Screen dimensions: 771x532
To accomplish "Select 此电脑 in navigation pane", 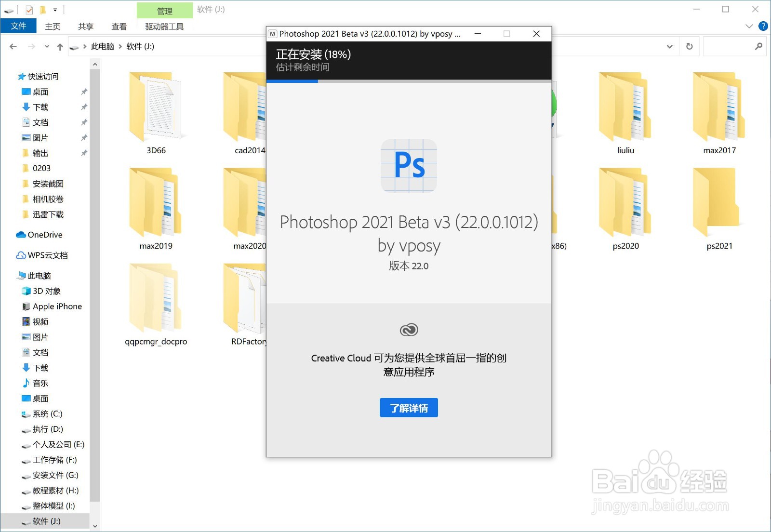I will [39, 276].
